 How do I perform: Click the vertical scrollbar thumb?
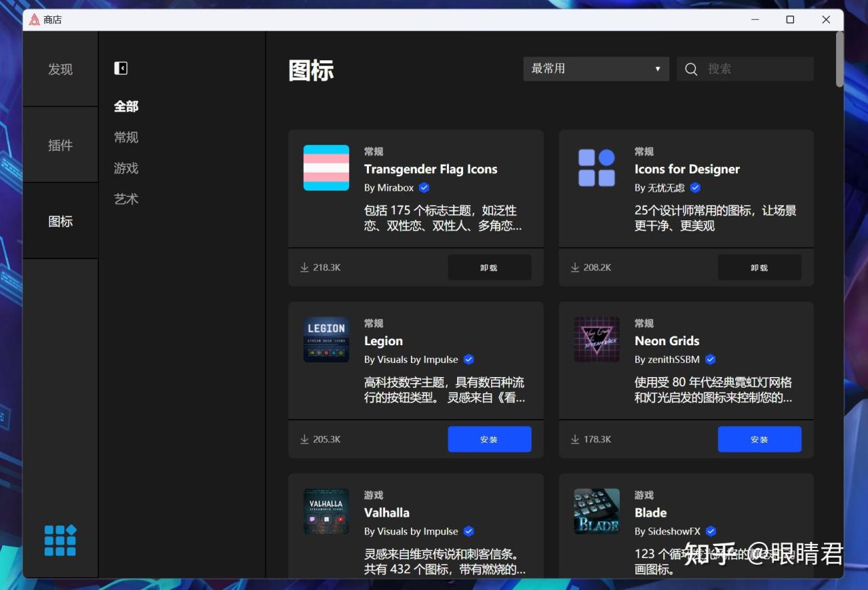[x=840, y=59]
